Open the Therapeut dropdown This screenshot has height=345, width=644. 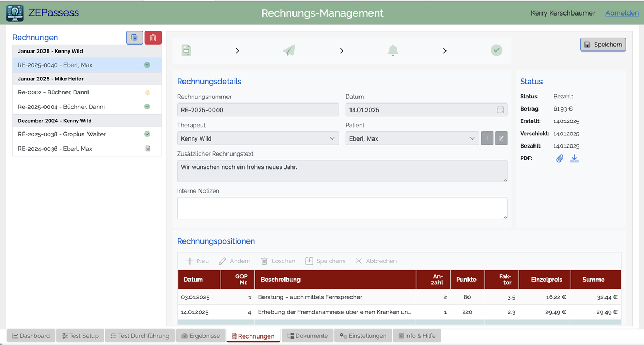[258, 138]
